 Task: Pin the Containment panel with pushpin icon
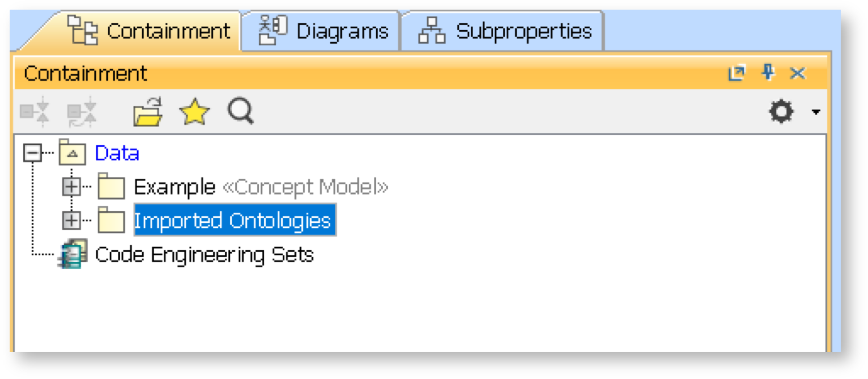768,73
